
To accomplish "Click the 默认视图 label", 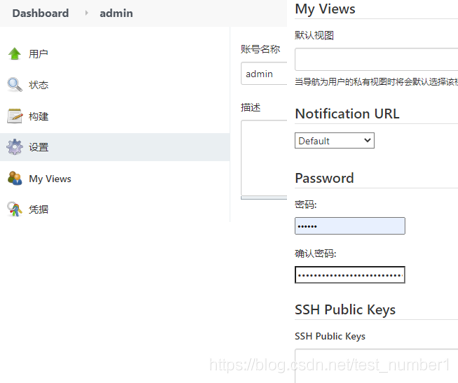I will (314, 35).
